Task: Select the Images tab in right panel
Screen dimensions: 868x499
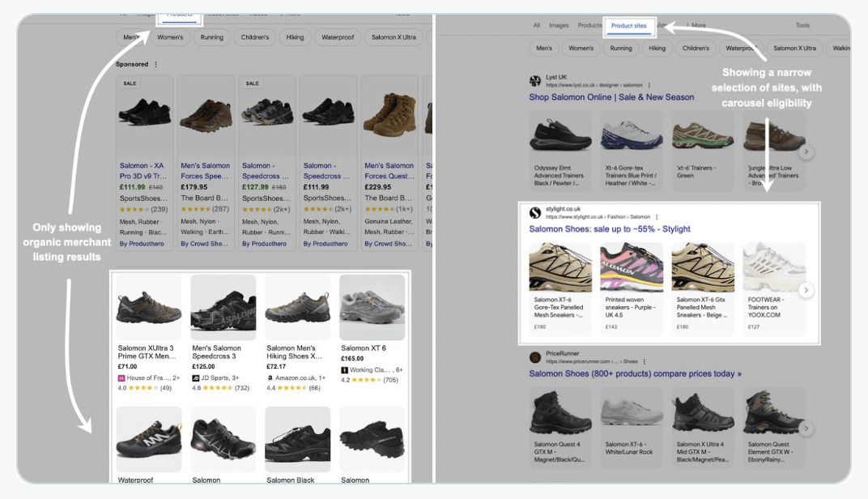Action: coord(559,25)
